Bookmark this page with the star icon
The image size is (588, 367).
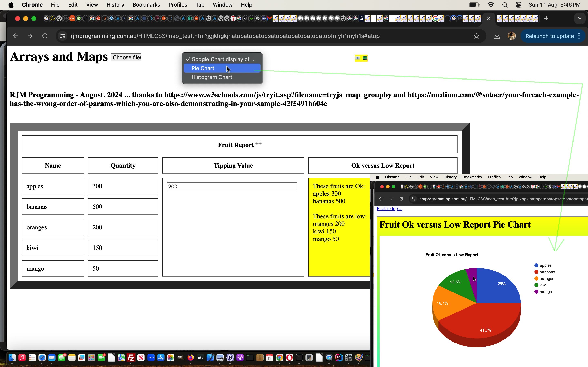(476, 36)
